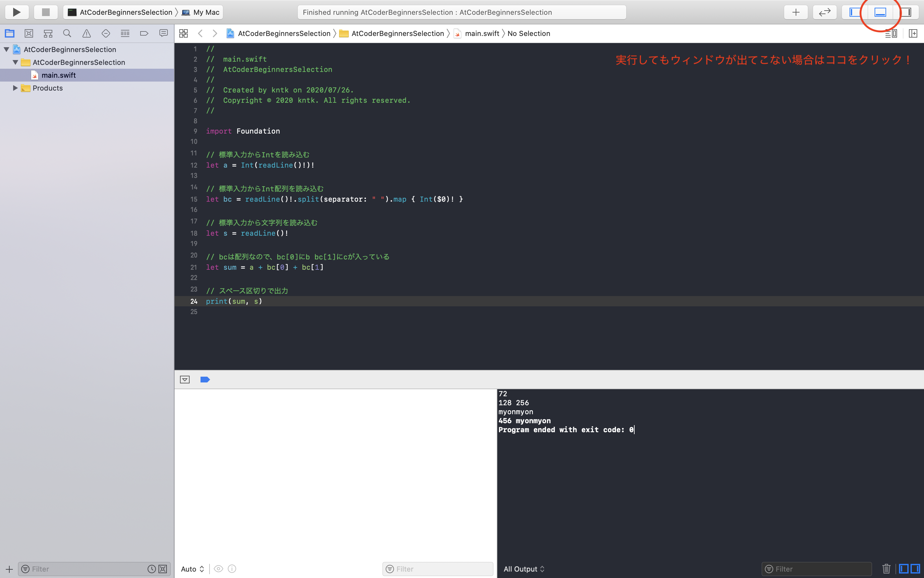Click the Quick Look eye icon
The height and width of the screenshot is (578, 924).
(x=218, y=569)
